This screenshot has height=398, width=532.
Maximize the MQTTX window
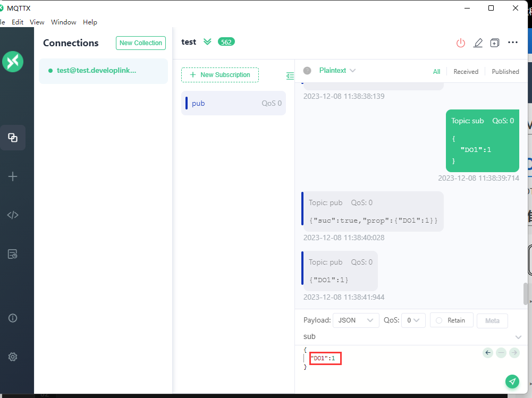click(491, 8)
